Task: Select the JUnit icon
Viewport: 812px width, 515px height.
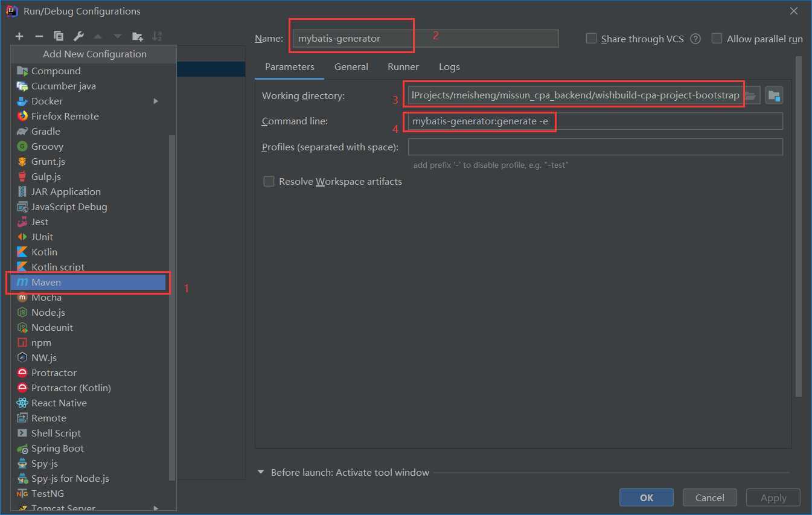Action: pos(22,237)
